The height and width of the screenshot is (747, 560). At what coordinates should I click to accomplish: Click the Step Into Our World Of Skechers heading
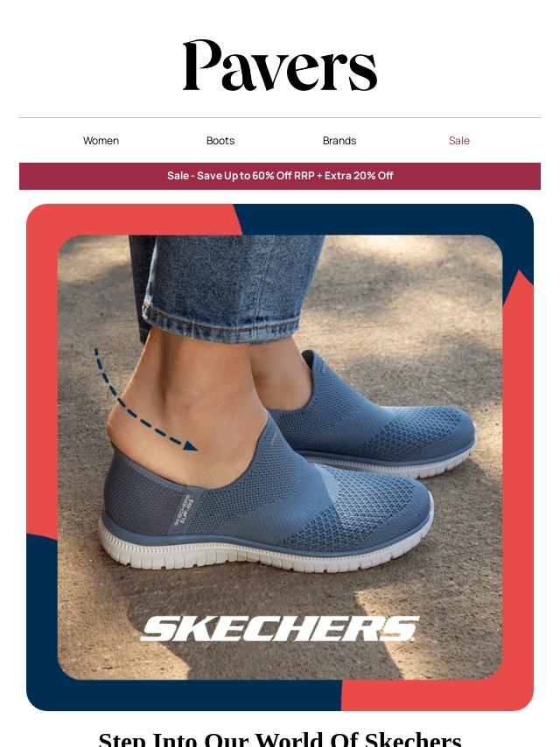click(x=280, y=739)
